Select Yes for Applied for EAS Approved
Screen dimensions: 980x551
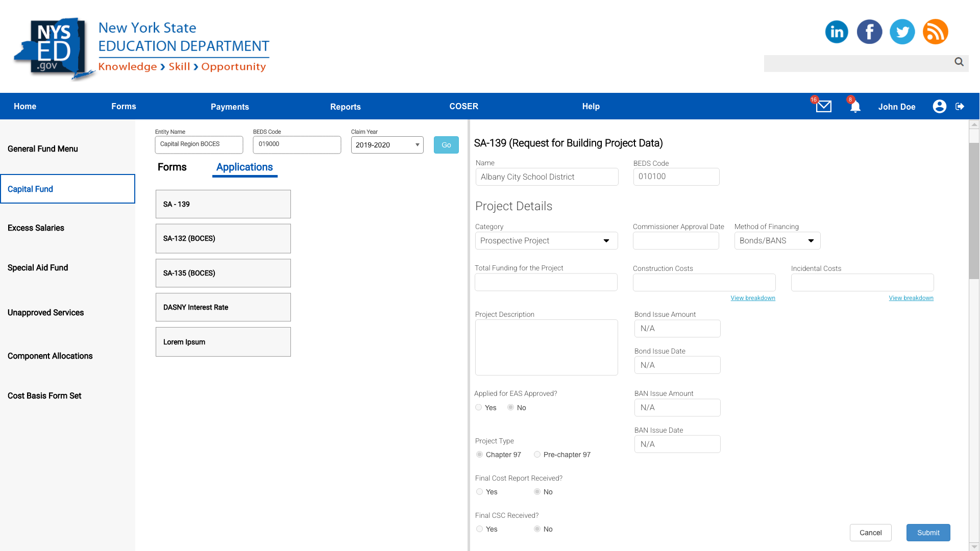479,408
